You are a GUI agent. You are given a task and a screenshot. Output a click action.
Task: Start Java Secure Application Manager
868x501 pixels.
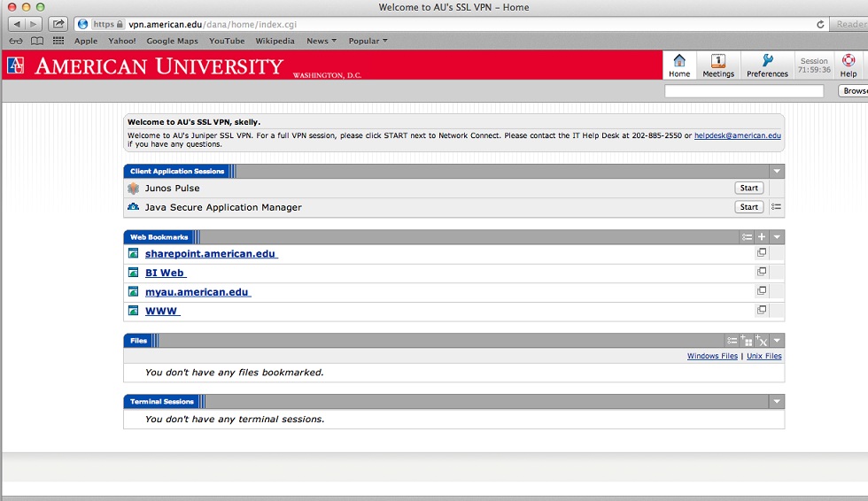(x=749, y=207)
